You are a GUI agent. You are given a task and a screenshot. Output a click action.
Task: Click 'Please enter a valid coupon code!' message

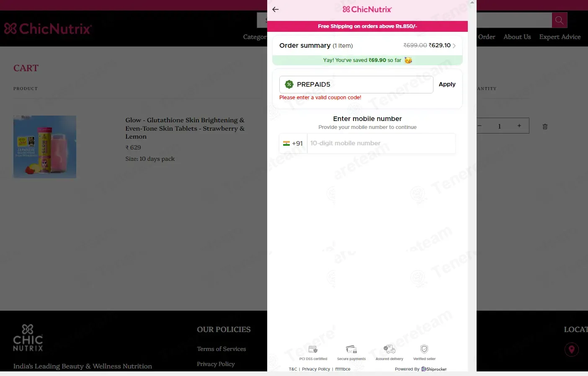[x=320, y=98]
